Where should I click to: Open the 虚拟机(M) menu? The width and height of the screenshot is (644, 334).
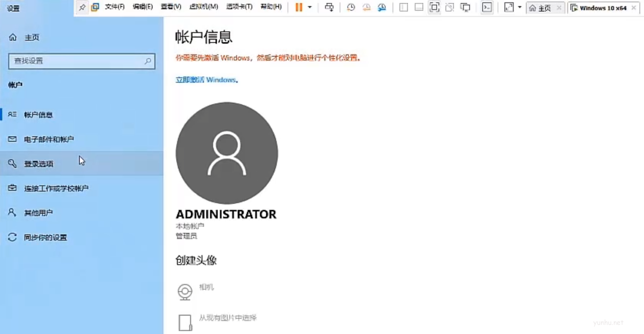[204, 7]
